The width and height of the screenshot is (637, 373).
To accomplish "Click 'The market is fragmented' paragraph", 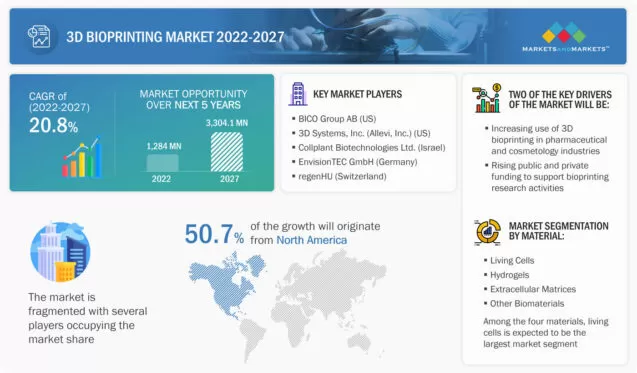I will point(87,318).
